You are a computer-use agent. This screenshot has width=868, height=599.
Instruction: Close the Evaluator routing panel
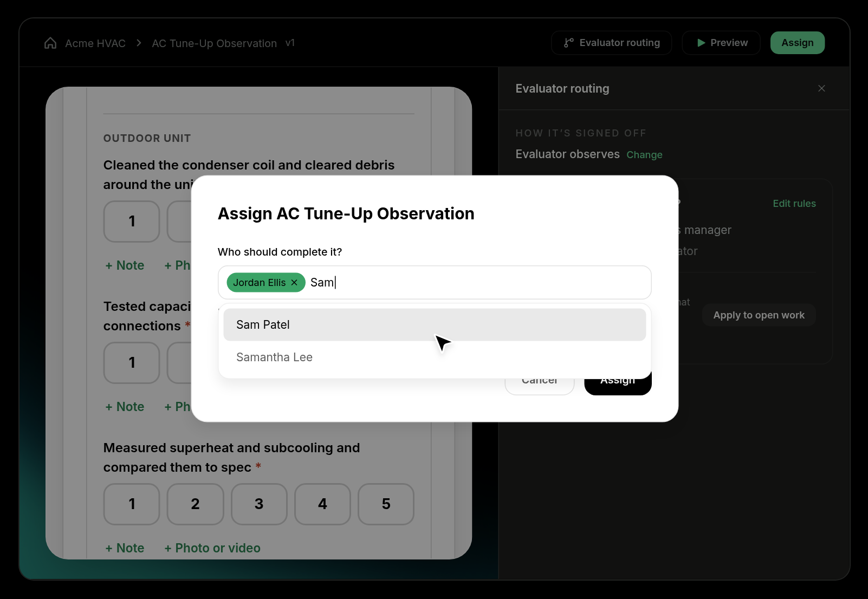coord(821,88)
